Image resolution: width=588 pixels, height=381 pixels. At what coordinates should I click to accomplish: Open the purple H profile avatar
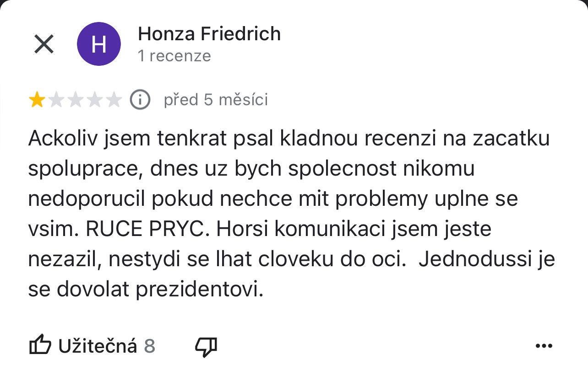click(x=99, y=44)
